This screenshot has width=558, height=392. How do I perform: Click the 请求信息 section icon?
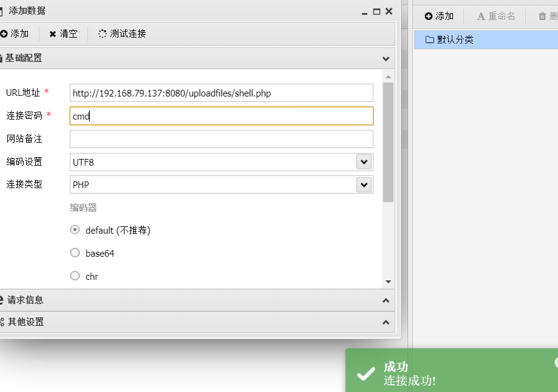(1, 300)
